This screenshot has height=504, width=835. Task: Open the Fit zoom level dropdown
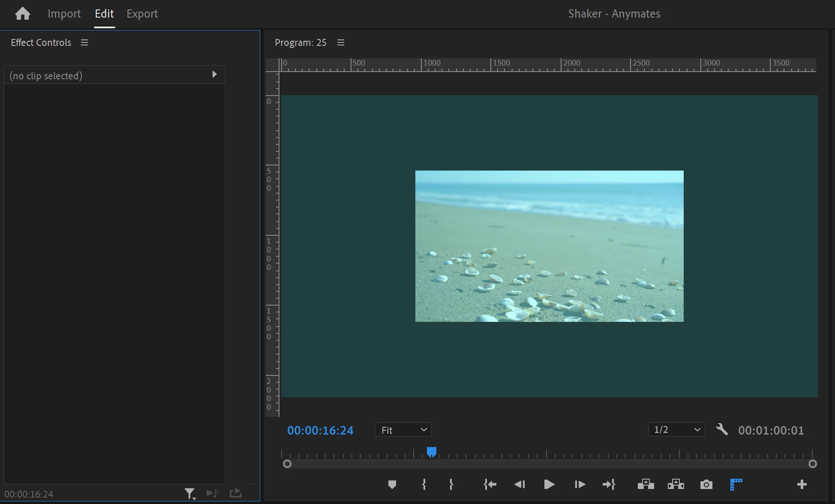(x=403, y=430)
